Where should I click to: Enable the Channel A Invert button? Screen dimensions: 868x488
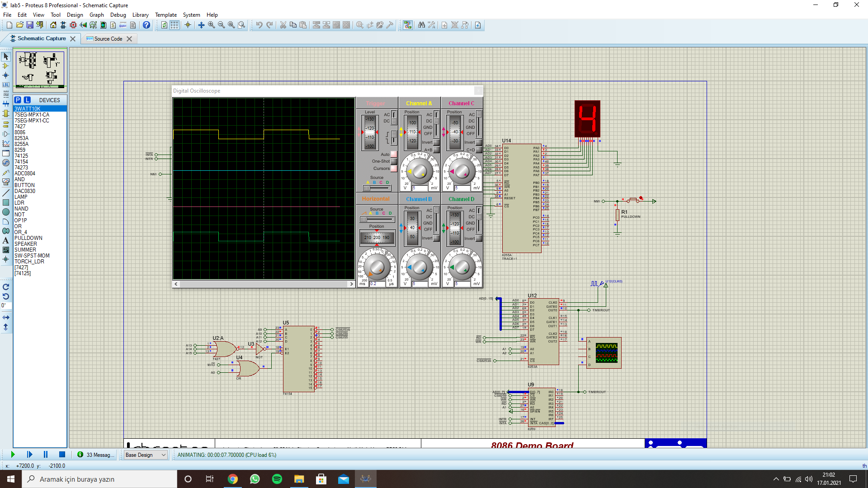click(437, 142)
